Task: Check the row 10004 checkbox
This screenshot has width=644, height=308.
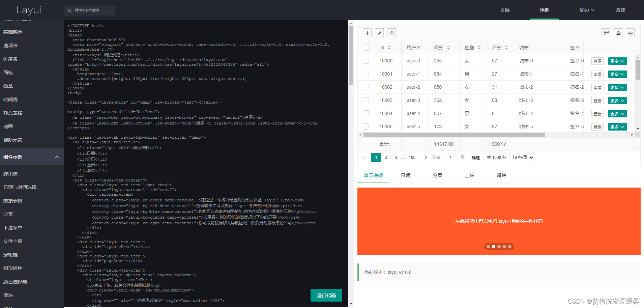Action: point(366,113)
